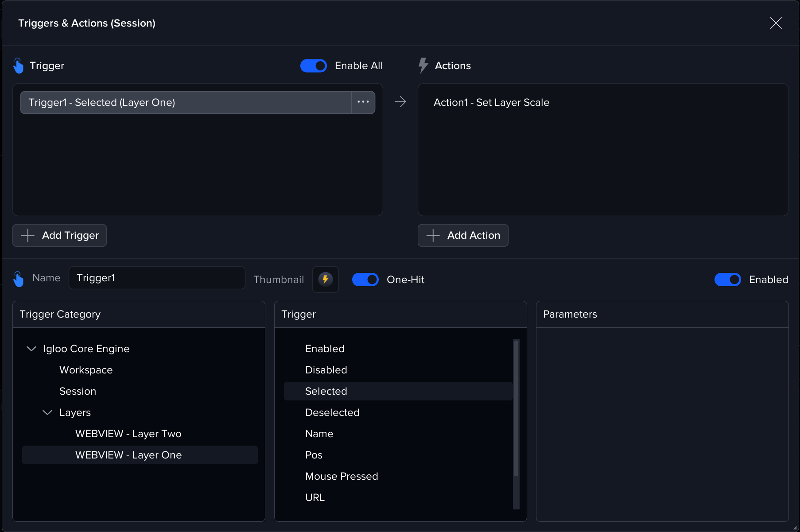Click the plus icon in Add Action

point(433,235)
